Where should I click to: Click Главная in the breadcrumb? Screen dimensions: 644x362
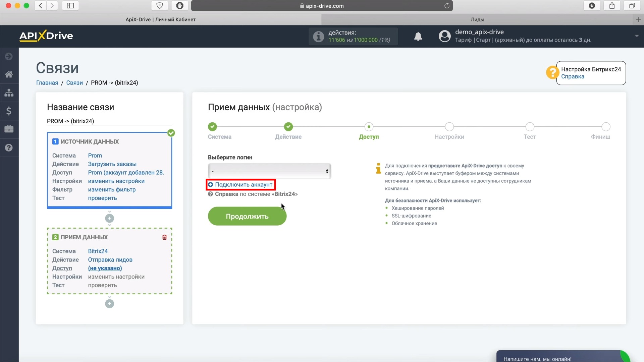point(47,83)
